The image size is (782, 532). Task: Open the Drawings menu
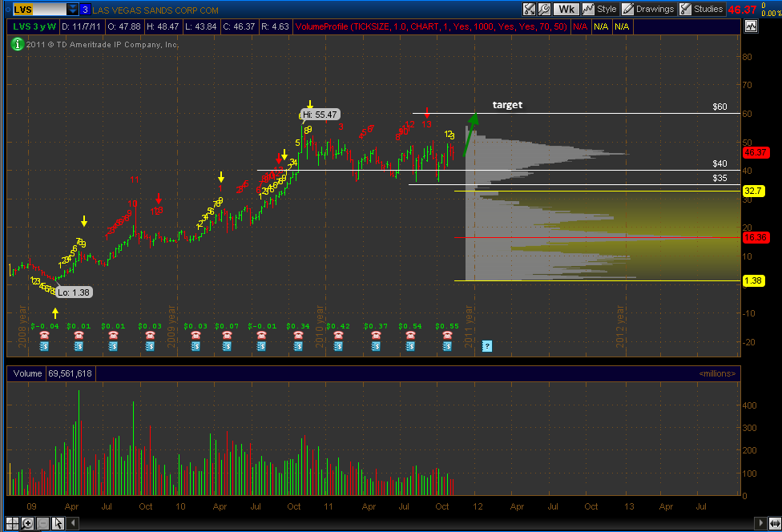click(x=648, y=9)
